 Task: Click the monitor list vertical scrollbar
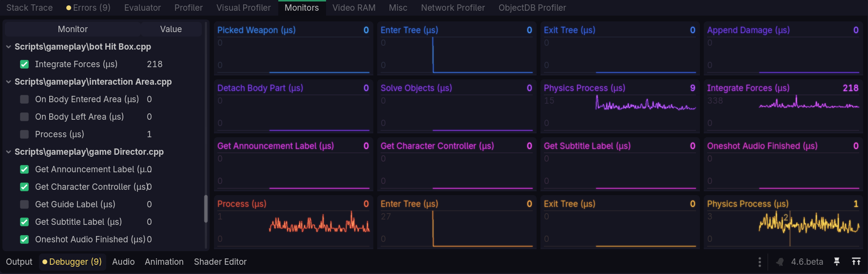206,209
